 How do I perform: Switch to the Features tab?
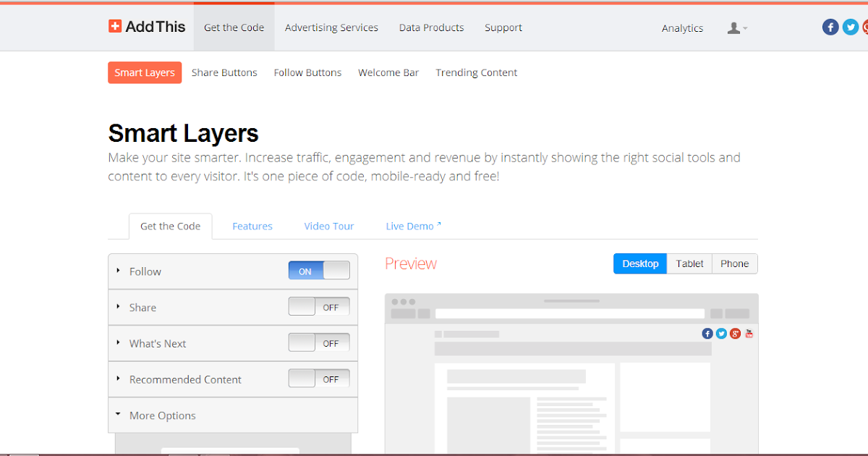[252, 226]
